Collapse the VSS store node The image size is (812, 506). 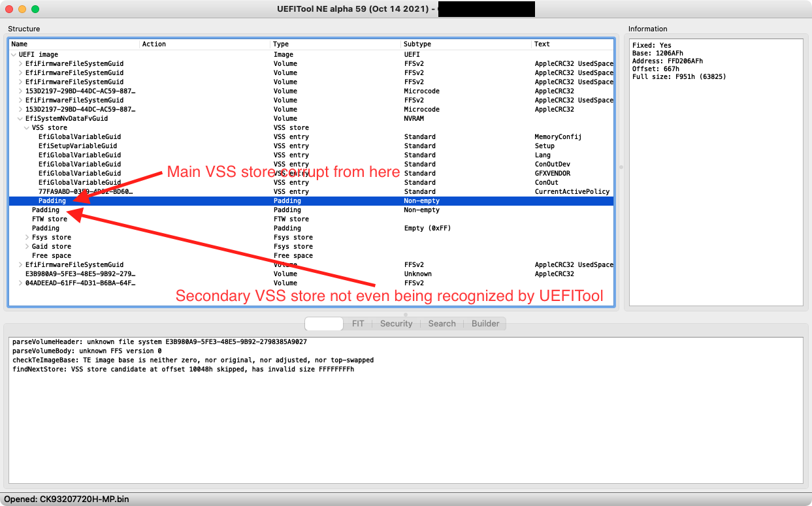point(27,128)
